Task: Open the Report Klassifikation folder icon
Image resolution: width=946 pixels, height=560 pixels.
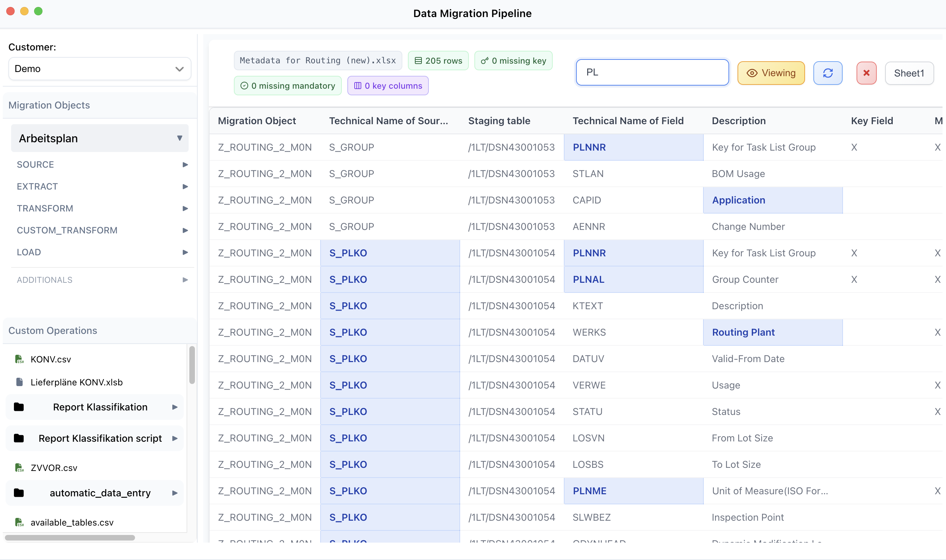Action: click(x=18, y=407)
